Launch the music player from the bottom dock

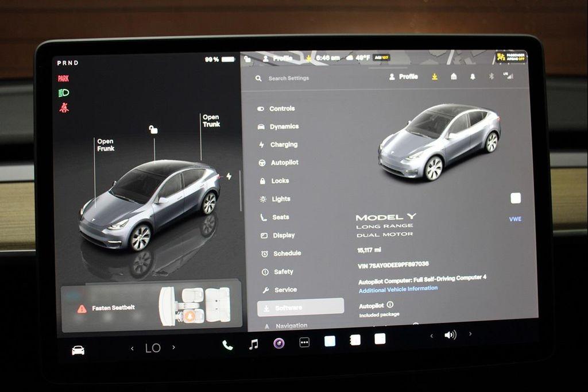click(253, 345)
